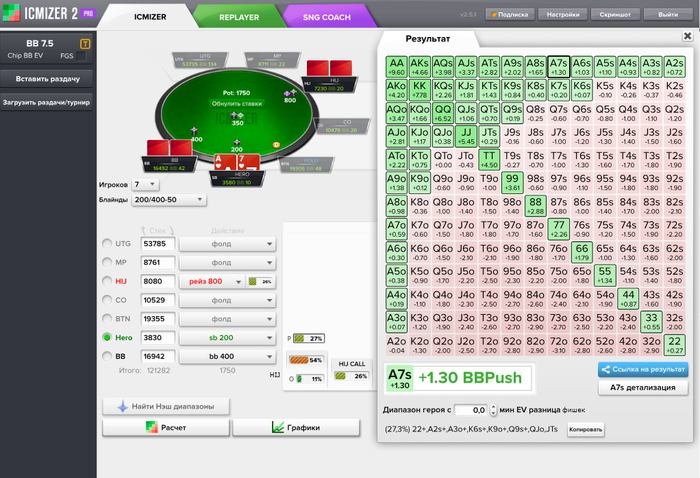
Task: Open UTG action dropdown
Action: (x=227, y=244)
